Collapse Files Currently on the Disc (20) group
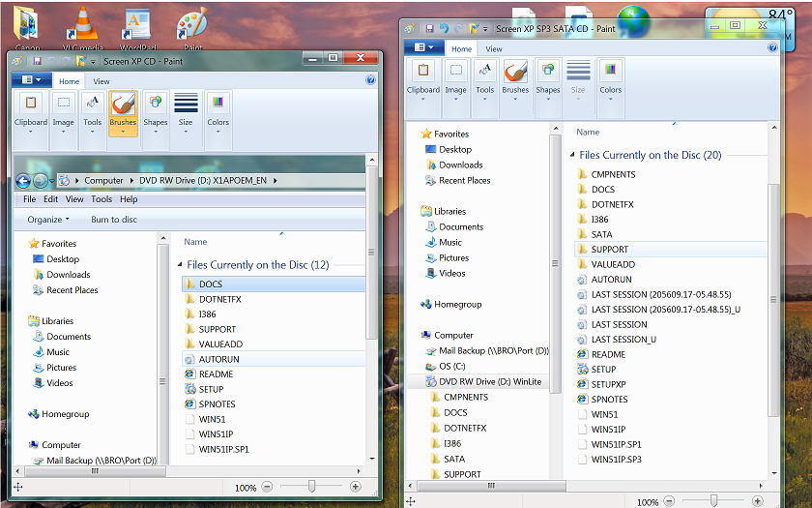Viewport: 812px width, 508px height. 572,155
